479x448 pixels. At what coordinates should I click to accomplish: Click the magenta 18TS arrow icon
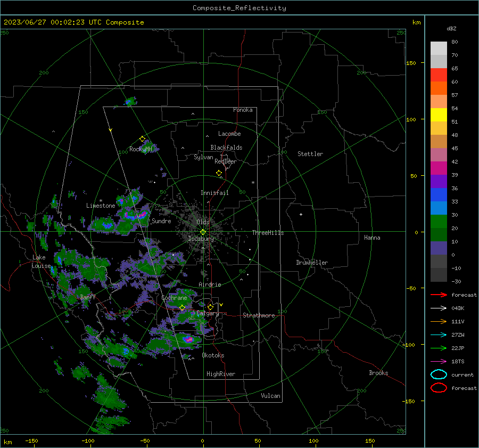439,362
